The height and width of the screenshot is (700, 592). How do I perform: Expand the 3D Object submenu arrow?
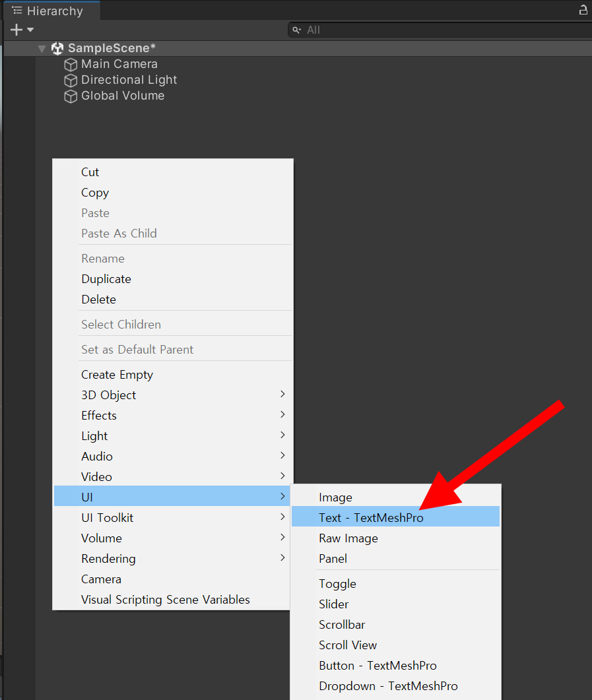click(x=282, y=394)
